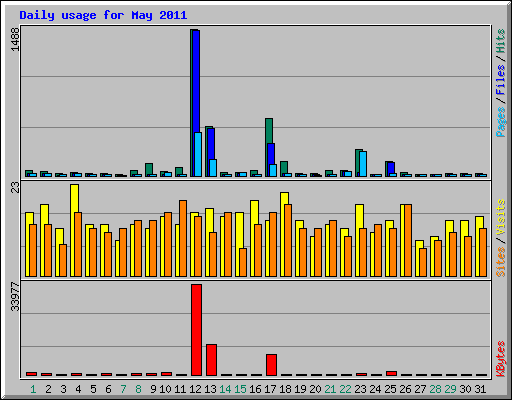Select the orange Sites bar for day 26
The width and height of the screenshot is (512, 400).
408,240
